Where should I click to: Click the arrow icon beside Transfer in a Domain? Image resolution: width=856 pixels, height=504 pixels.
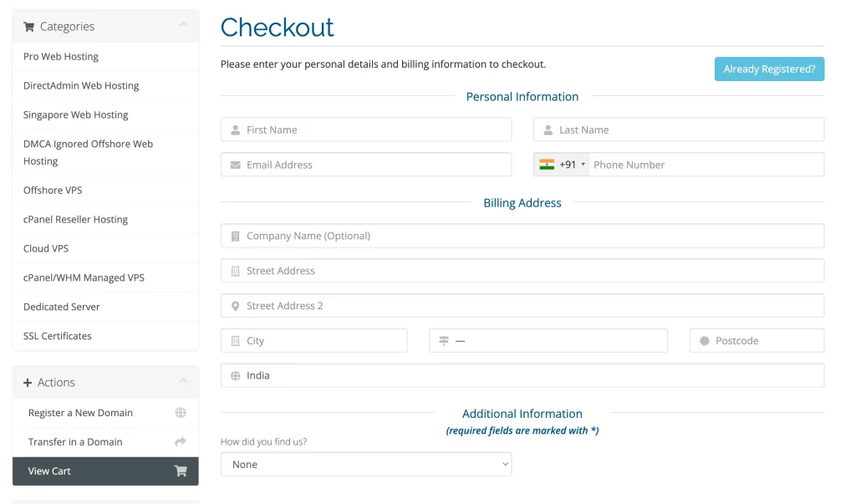click(181, 441)
